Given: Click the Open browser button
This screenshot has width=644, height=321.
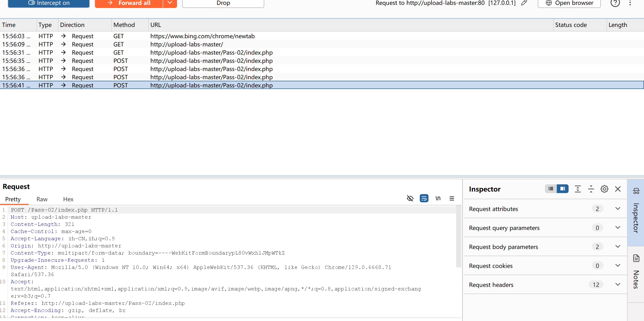Looking at the screenshot, I should point(569,3).
